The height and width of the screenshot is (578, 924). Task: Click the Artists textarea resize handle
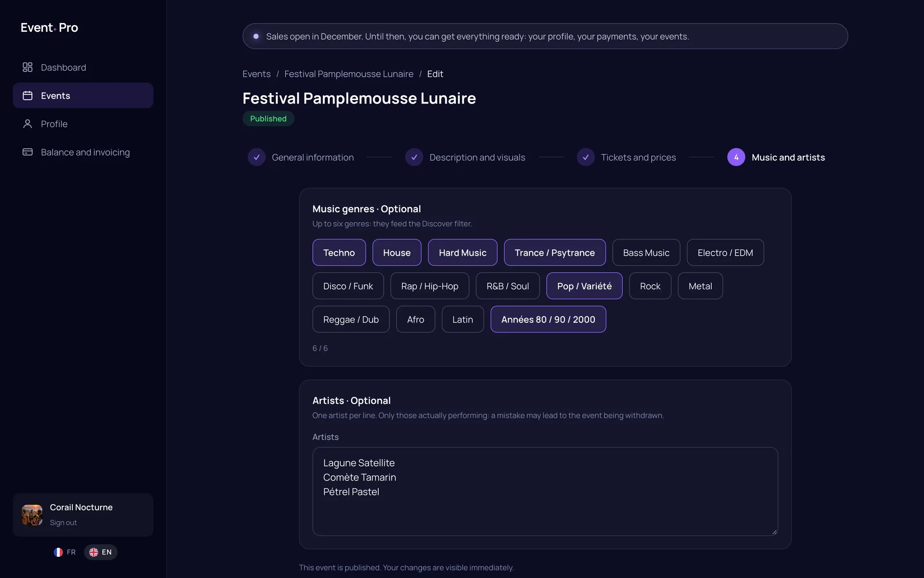pyautogui.click(x=774, y=532)
